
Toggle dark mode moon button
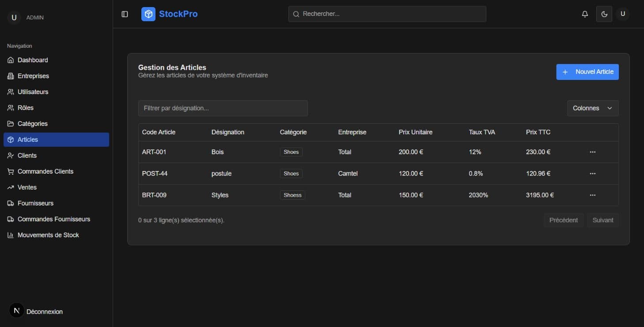604,14
